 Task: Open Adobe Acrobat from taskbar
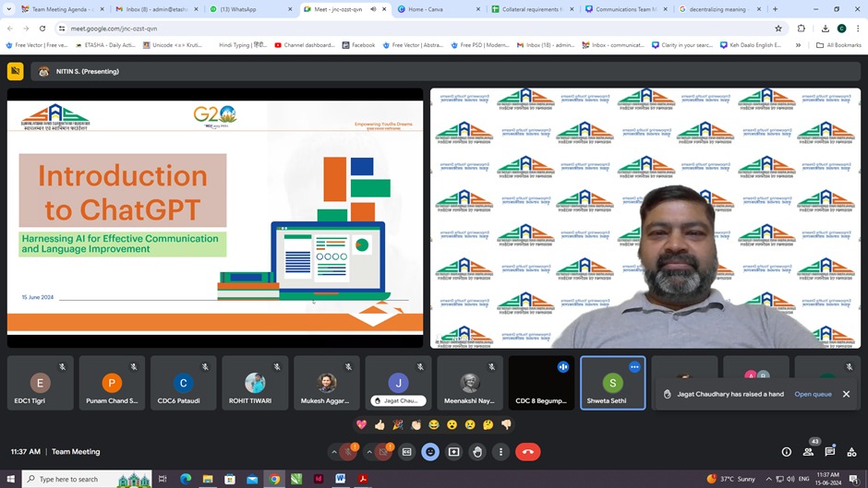coord(363,479)
